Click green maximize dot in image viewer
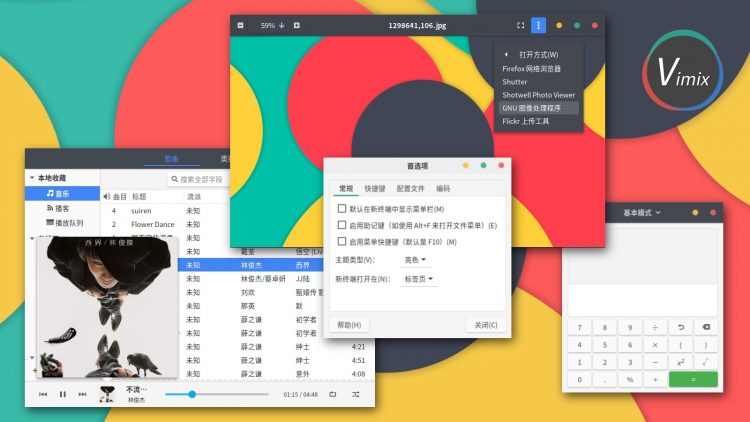Viewport: 750px width, 422px height. click(577, 25)
